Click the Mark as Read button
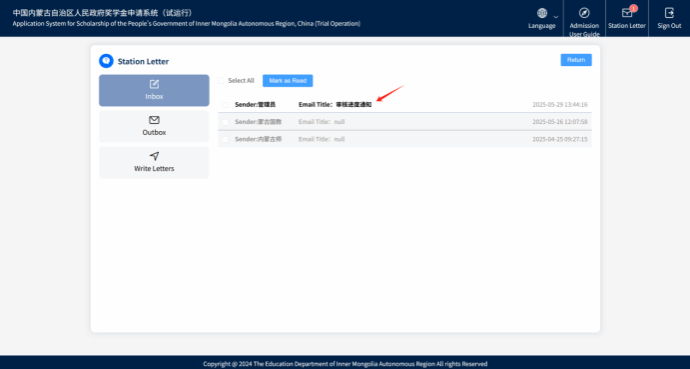Screen dimensions: 690x369 288,81
